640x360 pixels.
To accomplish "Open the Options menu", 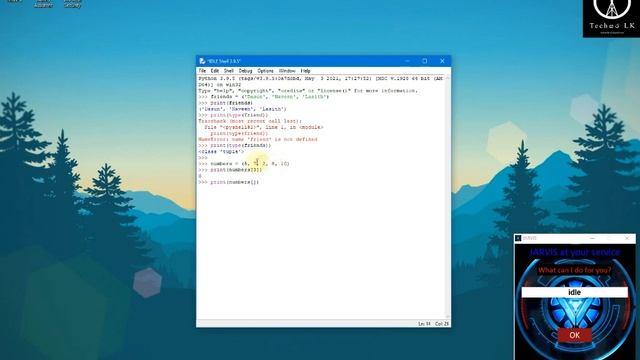I will coord(265,71).
